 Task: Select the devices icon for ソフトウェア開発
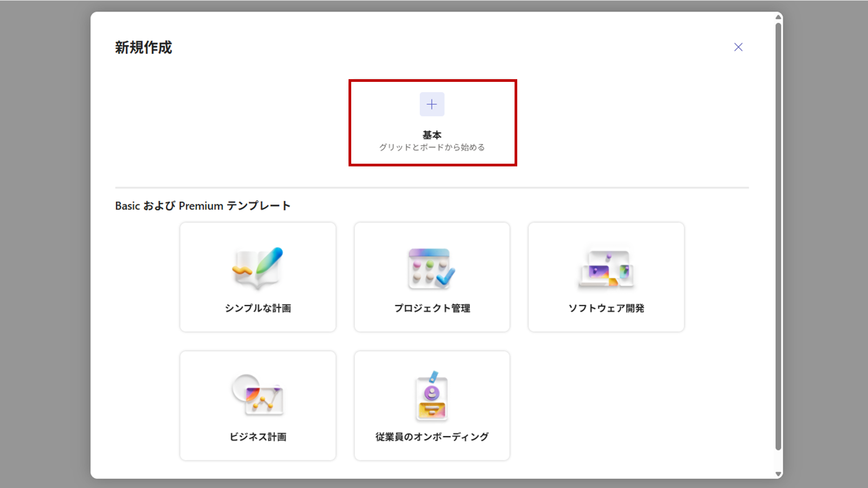pyautogui.click(x=606, y=267)
